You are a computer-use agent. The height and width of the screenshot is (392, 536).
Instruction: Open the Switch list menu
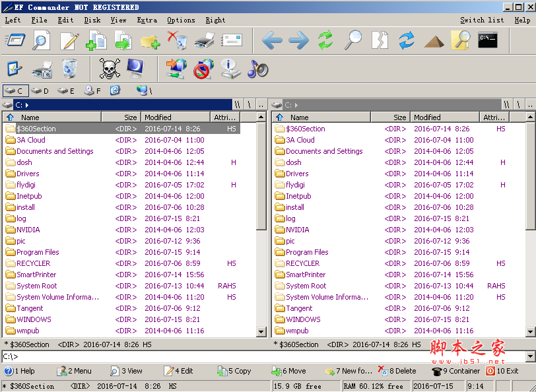(x=482, y=20)
